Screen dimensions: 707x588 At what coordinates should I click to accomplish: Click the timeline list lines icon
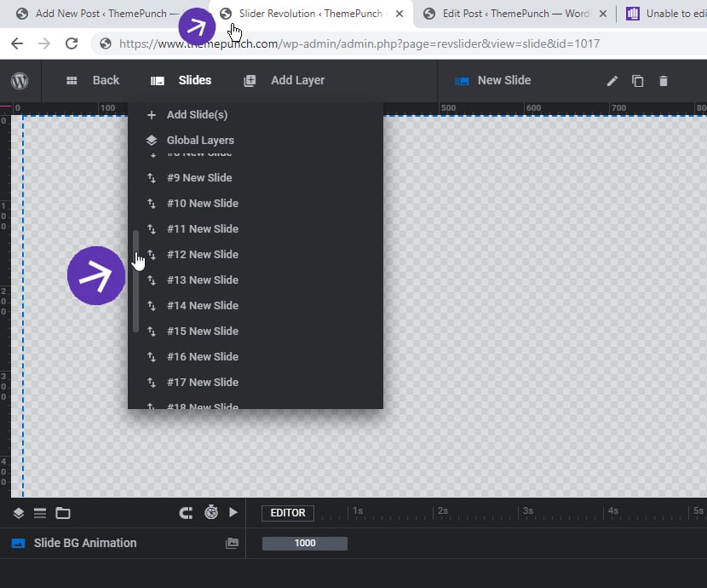tap(40, 513)
